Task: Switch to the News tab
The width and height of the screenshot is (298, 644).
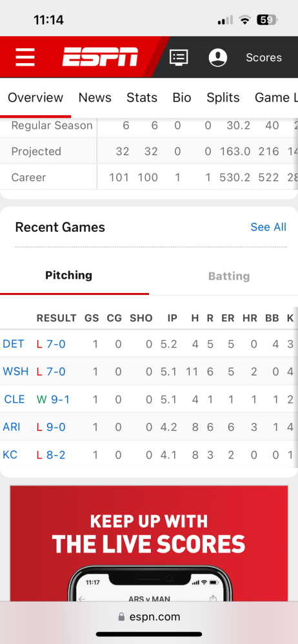Action: click(x=95, y=97)
